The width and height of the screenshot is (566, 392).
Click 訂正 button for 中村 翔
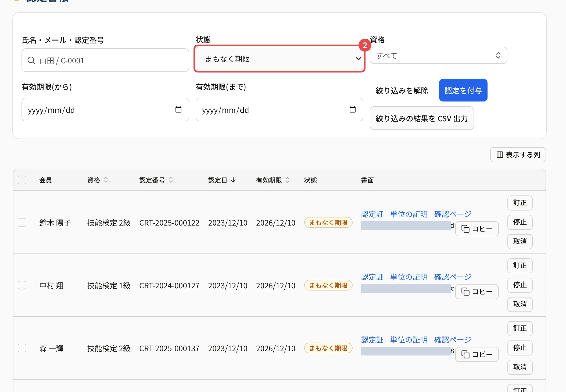[520, 266]
